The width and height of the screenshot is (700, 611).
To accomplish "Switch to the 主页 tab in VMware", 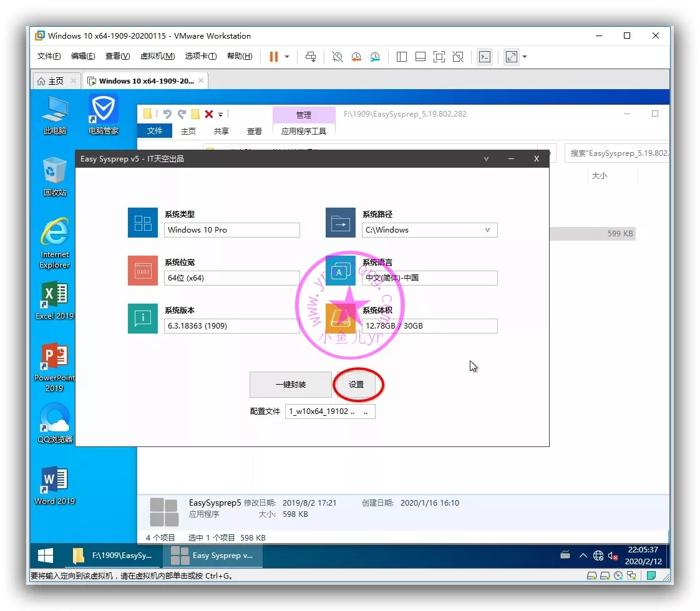I will (51, 81).
